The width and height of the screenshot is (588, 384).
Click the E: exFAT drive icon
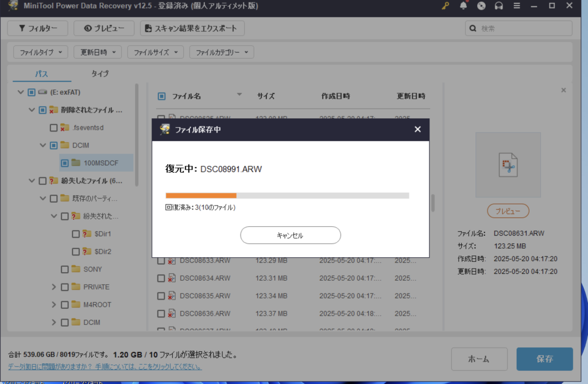coord(42,92)
